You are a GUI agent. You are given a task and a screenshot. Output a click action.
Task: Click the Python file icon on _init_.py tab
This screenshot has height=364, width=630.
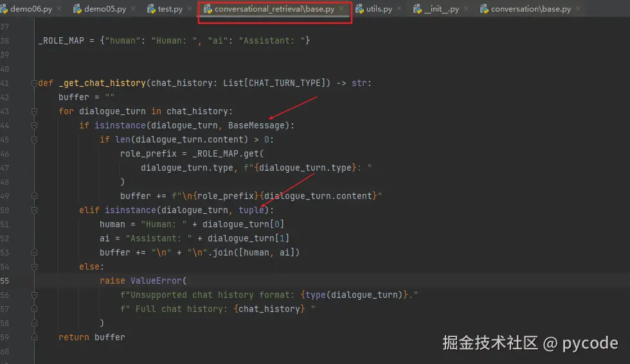pos(417,9)
